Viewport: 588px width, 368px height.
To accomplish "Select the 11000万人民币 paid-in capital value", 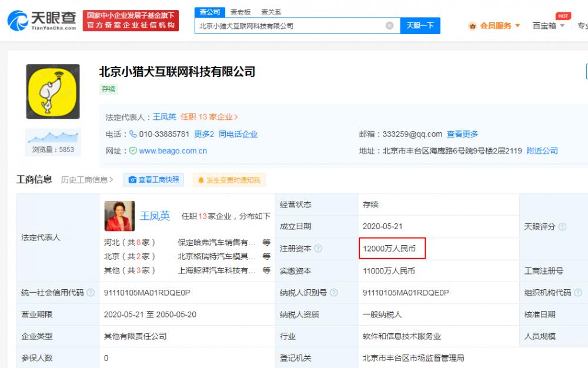I will [389, 271].
